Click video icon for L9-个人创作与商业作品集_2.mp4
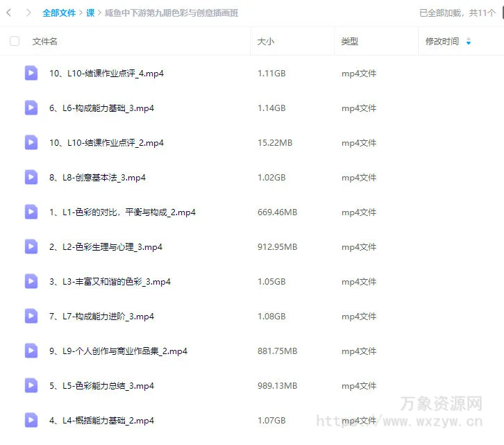This screenshot has width=504, height=445. tap(31, 351)
